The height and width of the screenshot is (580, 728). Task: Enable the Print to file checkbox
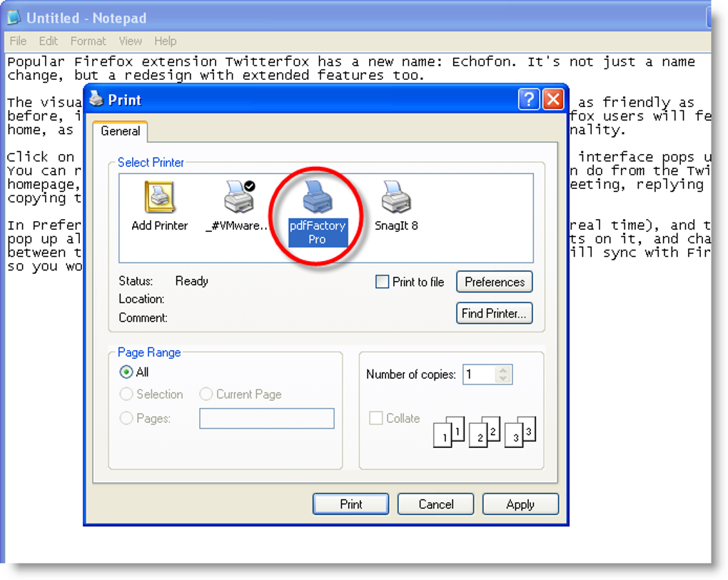click(382, 282)
